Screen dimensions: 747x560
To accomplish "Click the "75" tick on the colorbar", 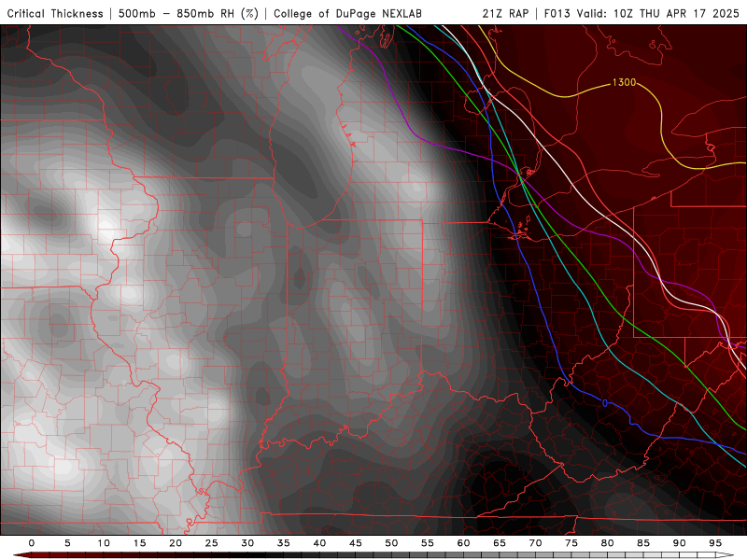I will tap(571, 543).
